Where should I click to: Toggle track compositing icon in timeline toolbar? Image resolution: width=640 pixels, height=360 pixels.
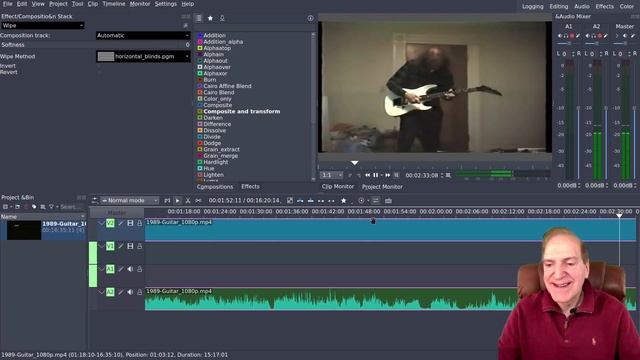[94, 200]
